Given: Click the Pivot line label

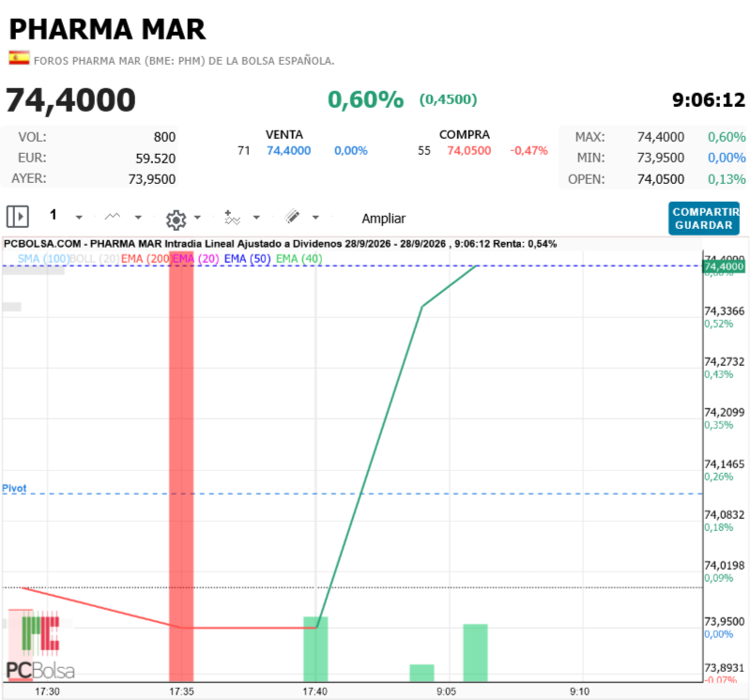Looking at the screenshot, I should [x=14, y=488].
